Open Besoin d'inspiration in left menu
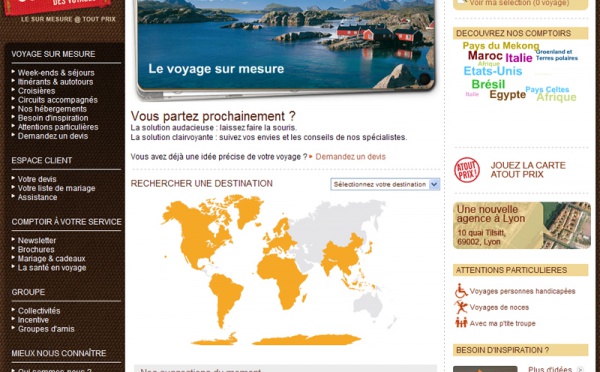Viewport: 600px width, 372px height. (53, 118)
